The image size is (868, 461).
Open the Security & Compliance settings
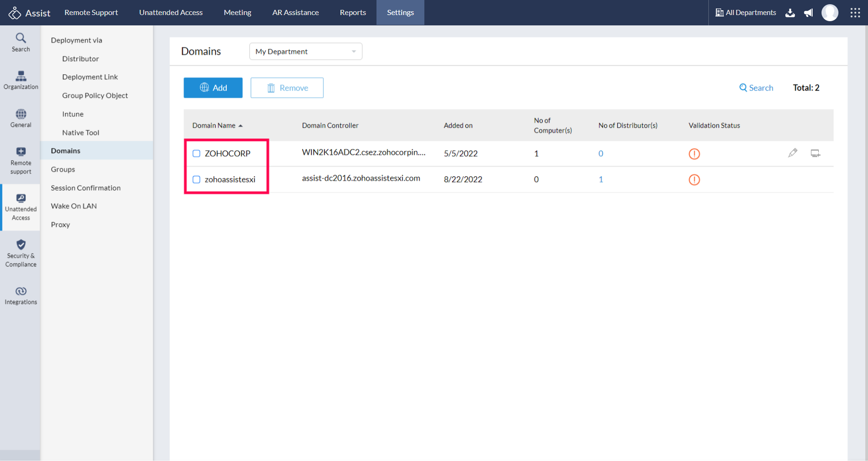click(x=20, y=253)
